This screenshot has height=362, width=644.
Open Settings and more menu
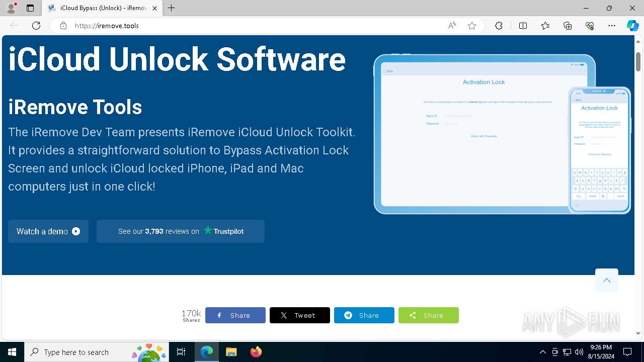612,26
